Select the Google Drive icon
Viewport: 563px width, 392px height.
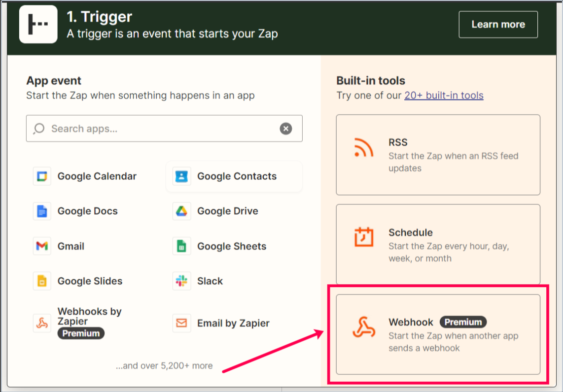[x=181, y=211]
